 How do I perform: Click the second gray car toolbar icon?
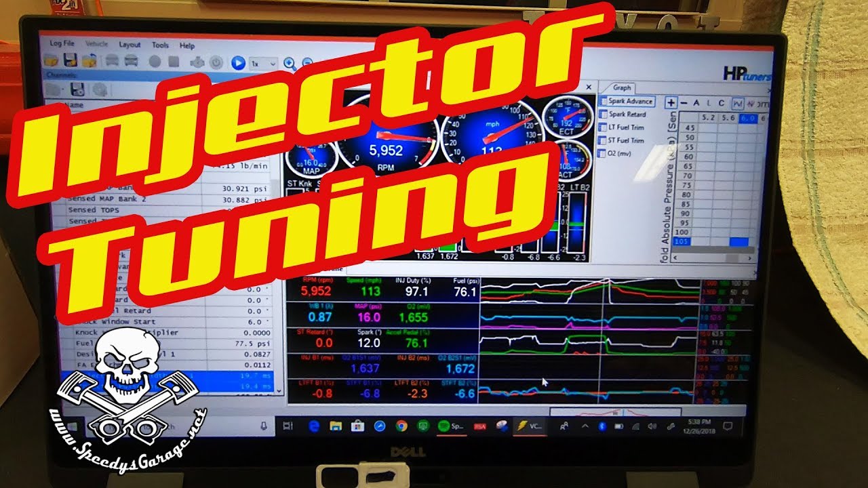point(131,62)
